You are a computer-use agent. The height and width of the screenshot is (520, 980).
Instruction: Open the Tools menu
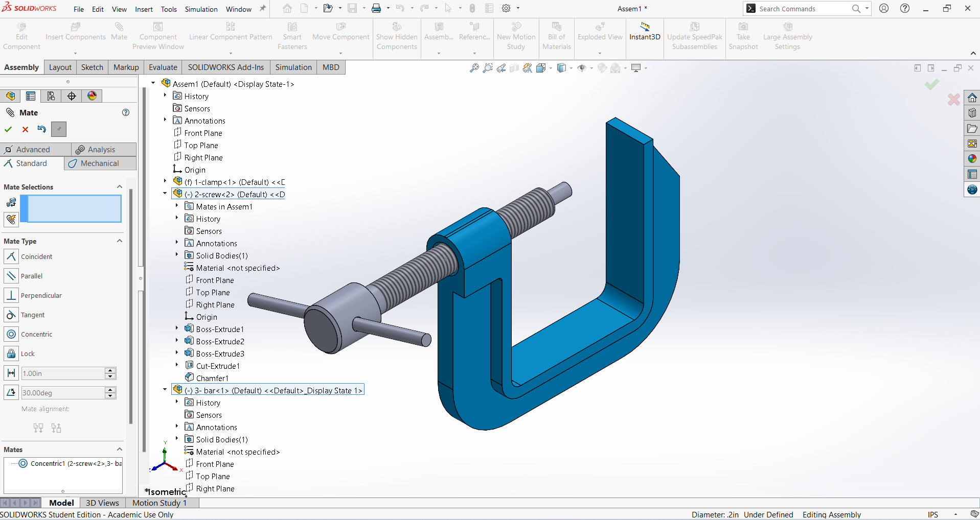click(x=169, y=9)
